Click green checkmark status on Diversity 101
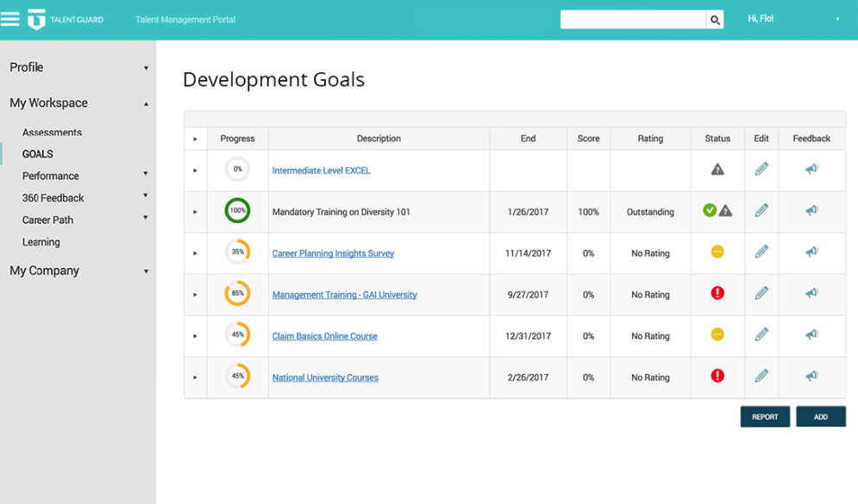The height and width of the screenshot is (504, 858). [710, 210]
